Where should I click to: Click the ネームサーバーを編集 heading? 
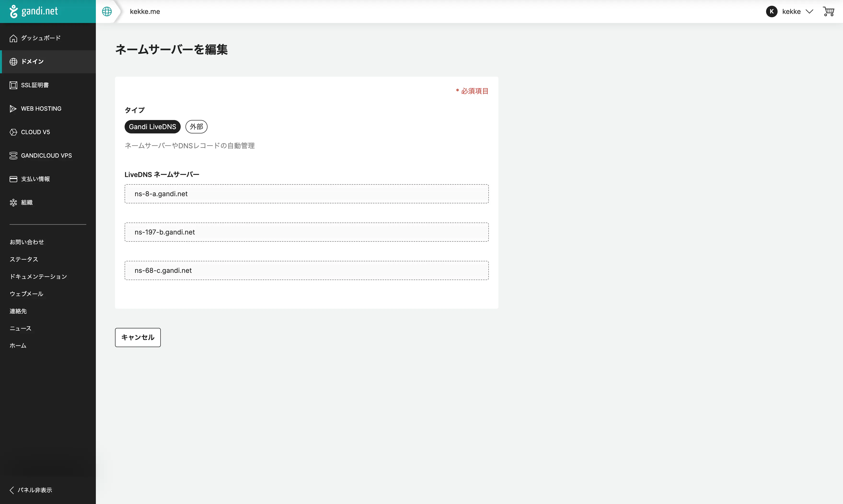[x=172, y=50]
